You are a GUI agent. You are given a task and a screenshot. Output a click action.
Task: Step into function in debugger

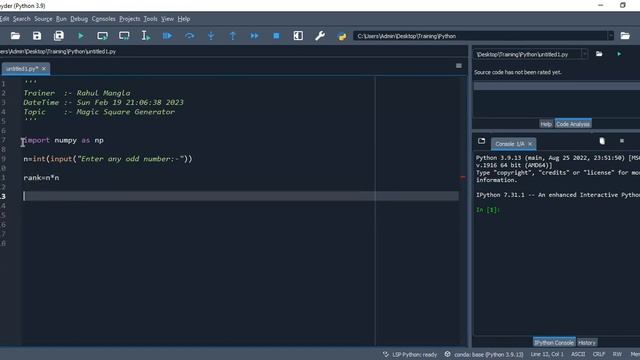211,36
